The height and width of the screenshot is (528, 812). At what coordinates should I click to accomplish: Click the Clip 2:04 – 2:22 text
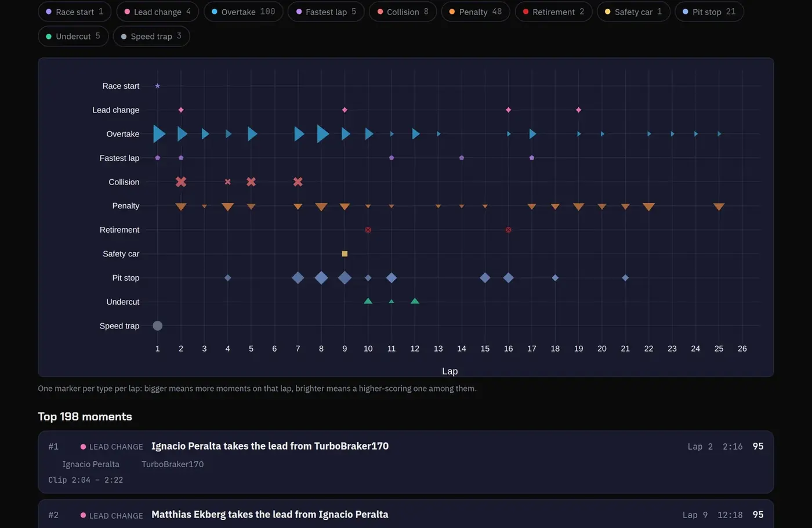point(86,480)
